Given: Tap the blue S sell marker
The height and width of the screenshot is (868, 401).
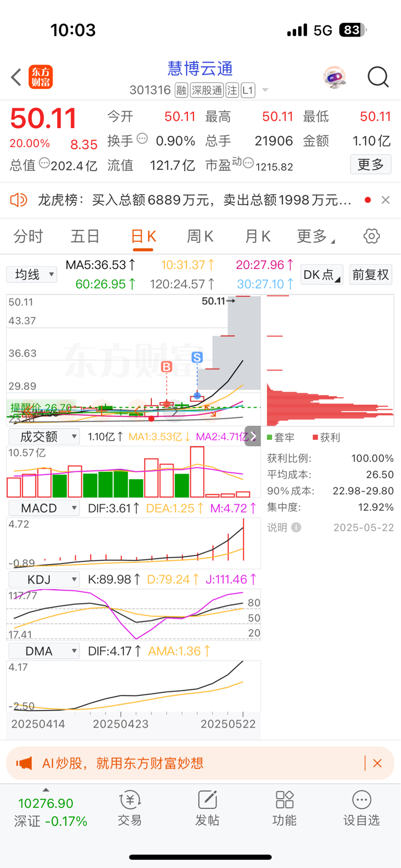Looking at the screenshot, I should [x=197, y=357].
